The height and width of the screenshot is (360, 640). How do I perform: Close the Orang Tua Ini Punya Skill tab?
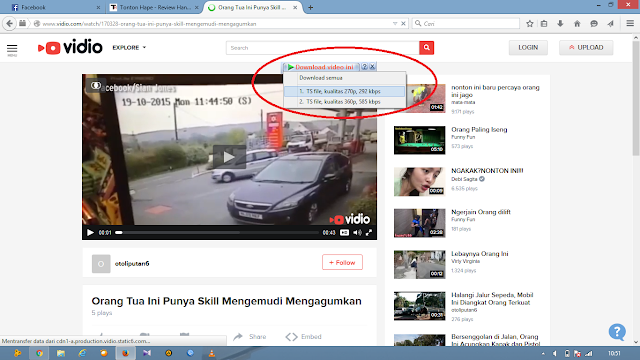[x=295, y=7]
